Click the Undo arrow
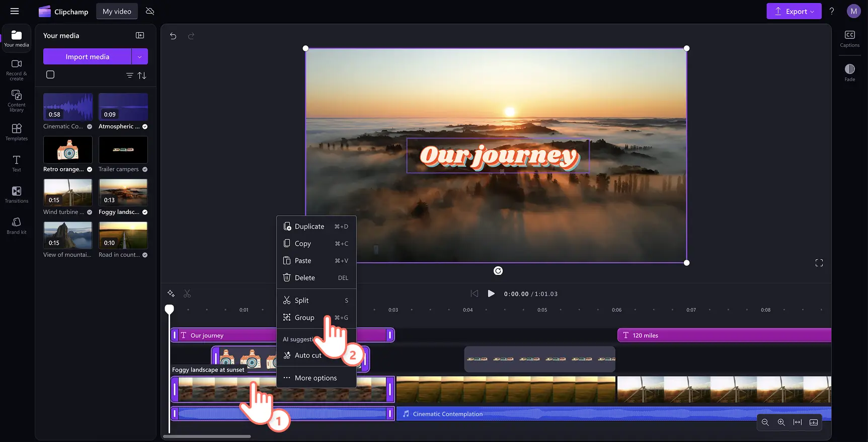This screenshot has width=868, height=442. tap(173, 36)
